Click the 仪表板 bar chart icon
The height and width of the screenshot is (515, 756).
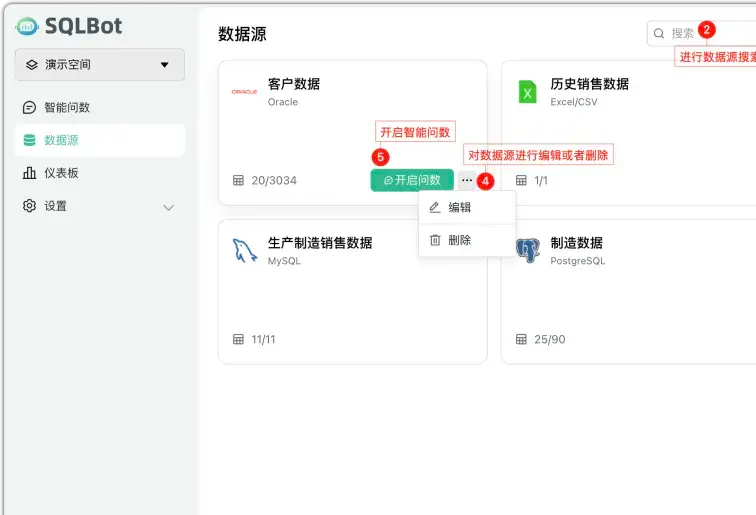29,173
